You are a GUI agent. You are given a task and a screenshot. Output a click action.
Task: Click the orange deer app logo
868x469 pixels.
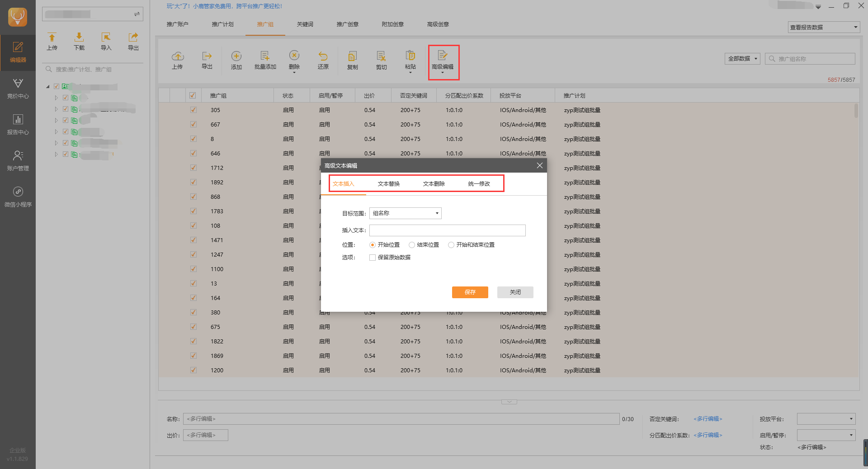coord(18,17)
